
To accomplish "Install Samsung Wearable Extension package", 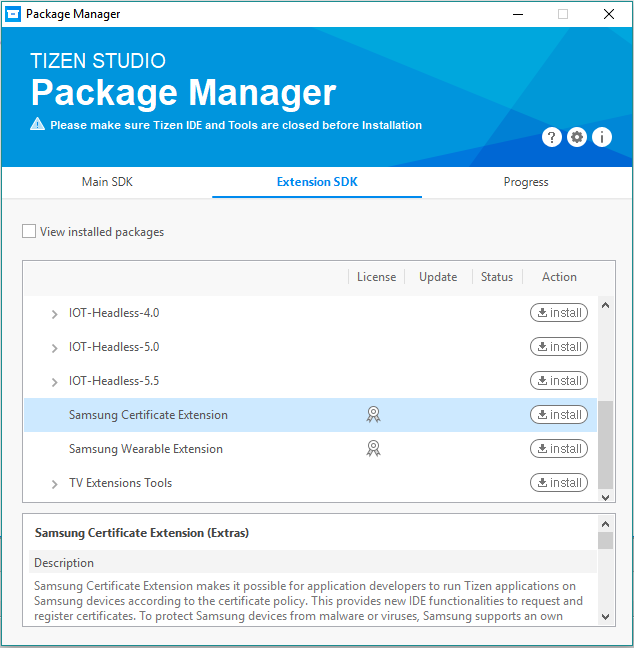I will point(559,449).
